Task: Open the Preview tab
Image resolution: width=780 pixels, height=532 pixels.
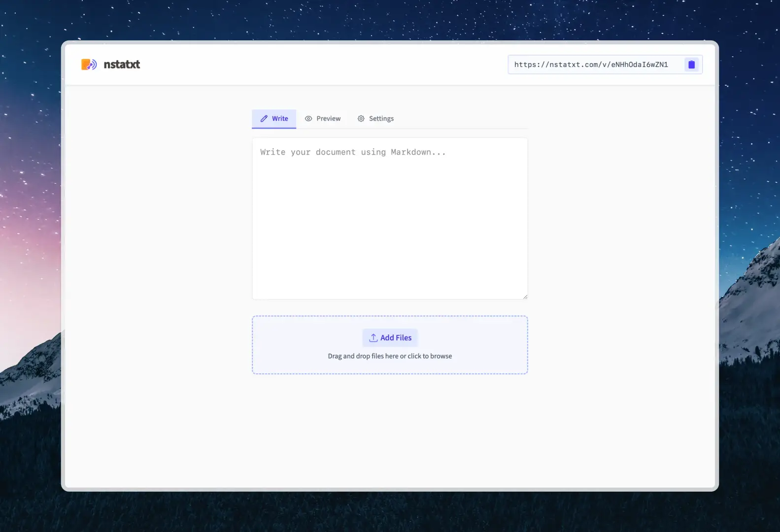Action: 323,119
